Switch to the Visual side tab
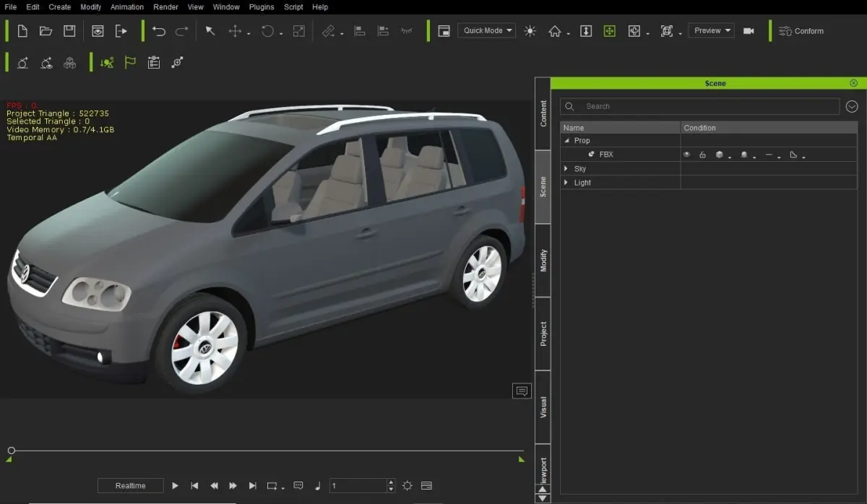The image size is (867, 504). [x=543, y=407]
